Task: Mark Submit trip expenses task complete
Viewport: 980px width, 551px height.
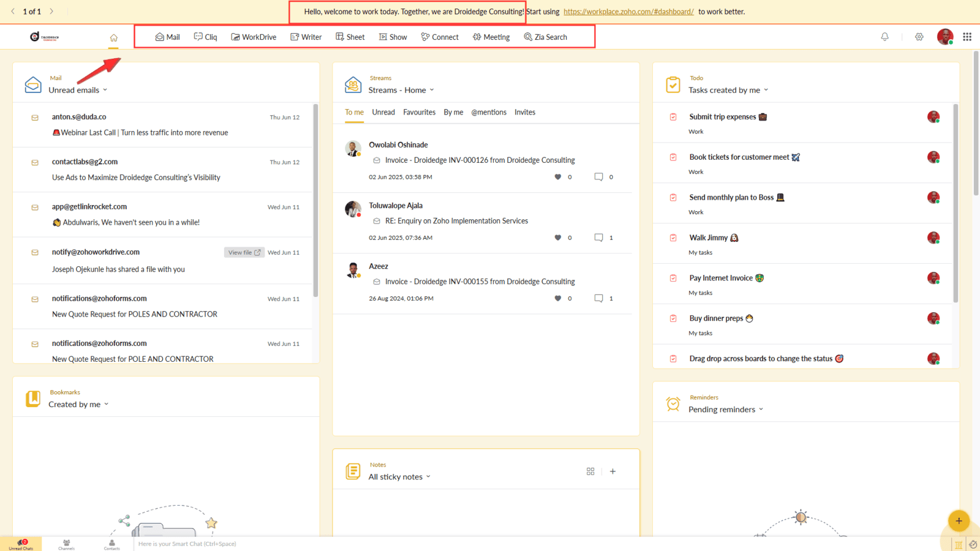Action: point(673,117)
